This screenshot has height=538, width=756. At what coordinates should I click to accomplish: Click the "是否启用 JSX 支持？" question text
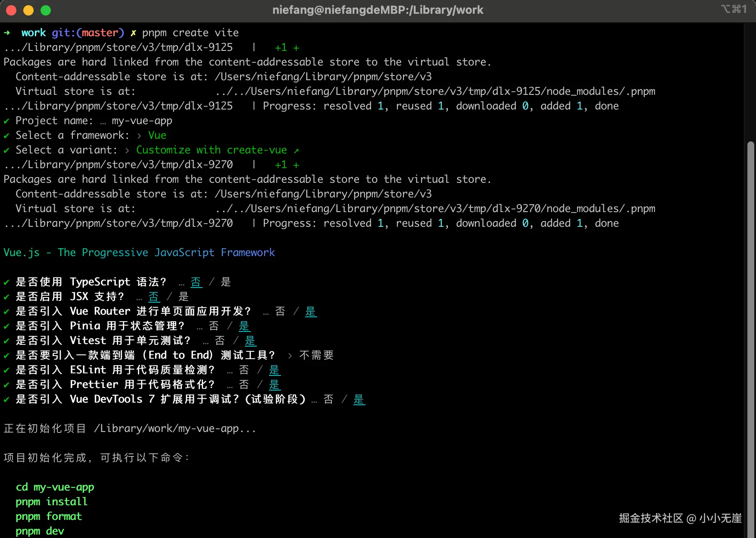pos(70,297)
